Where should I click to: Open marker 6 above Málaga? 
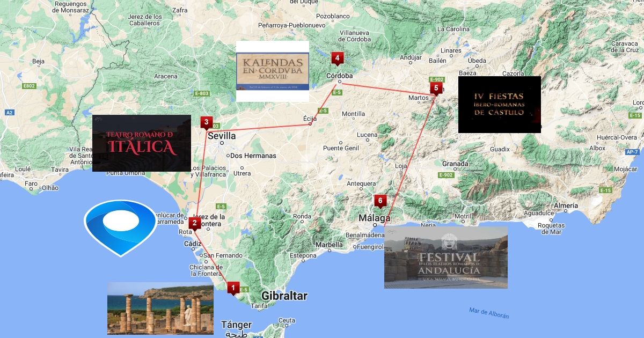pos(380,201)
